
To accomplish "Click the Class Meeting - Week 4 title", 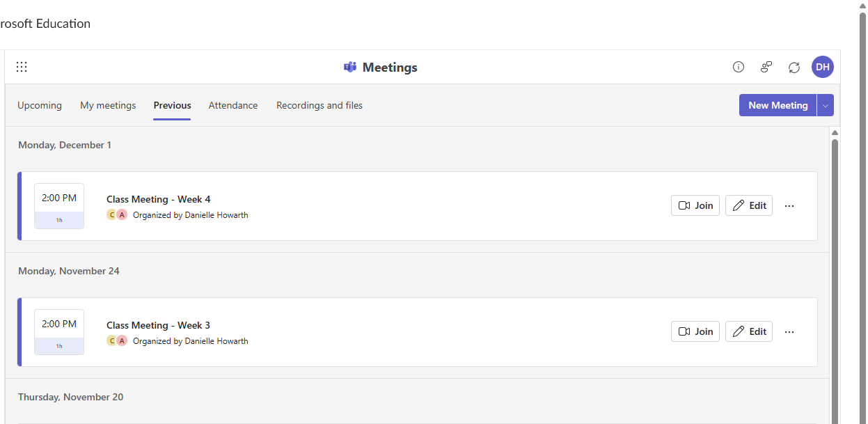I will [x=158, y=199].
